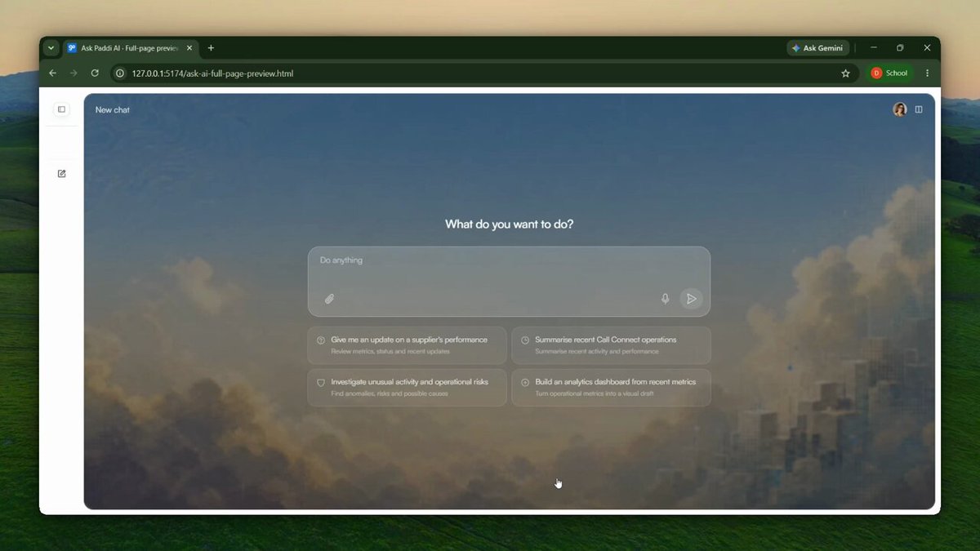
Task: Bookmark this page with star icon
Action: [845, 73]
